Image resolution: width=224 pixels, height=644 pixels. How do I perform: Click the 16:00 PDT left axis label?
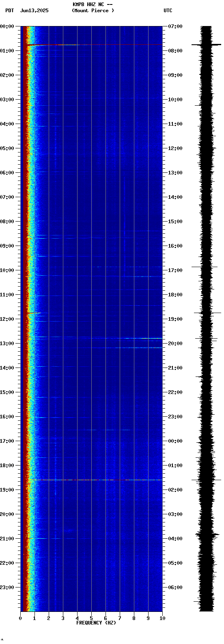tap(7, 417)
